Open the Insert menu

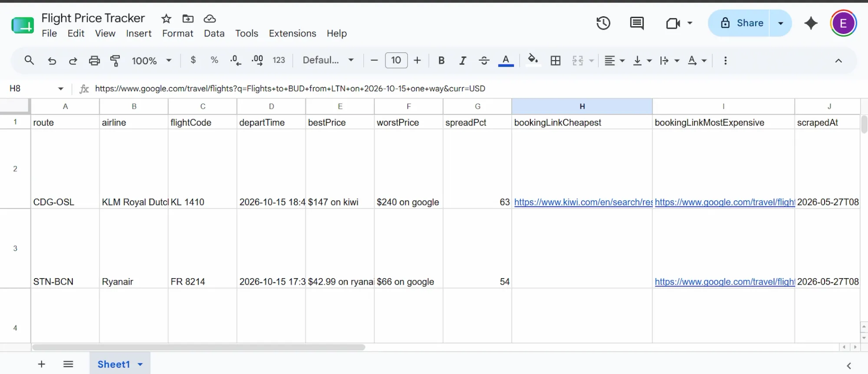(x=139, y=33)
